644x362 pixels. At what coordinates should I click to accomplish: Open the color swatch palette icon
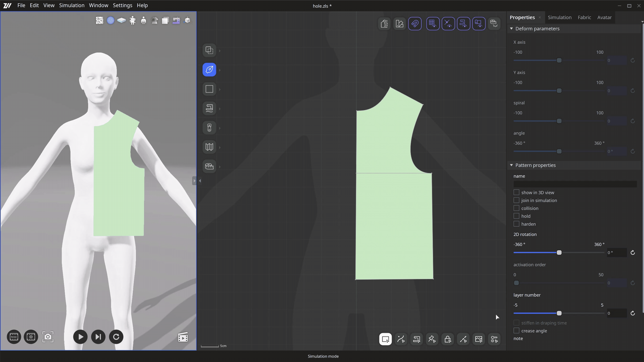pyautogui.click(x=399, y=24)
